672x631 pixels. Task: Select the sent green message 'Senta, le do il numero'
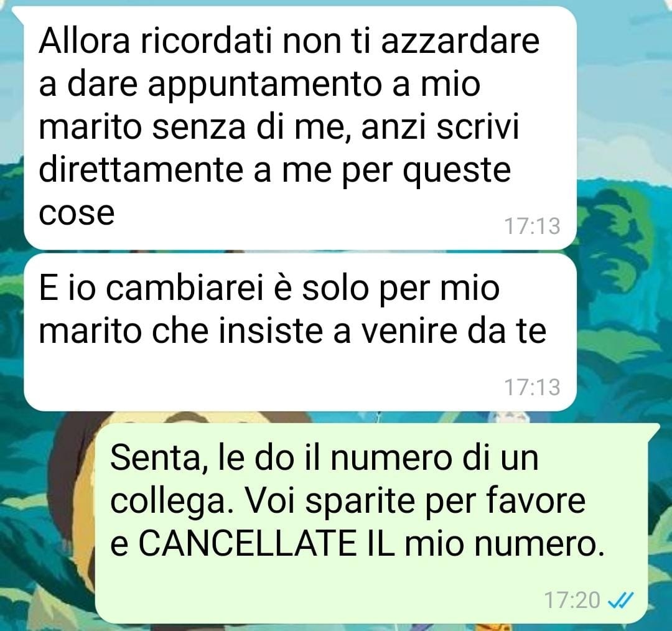click(371, 523)
